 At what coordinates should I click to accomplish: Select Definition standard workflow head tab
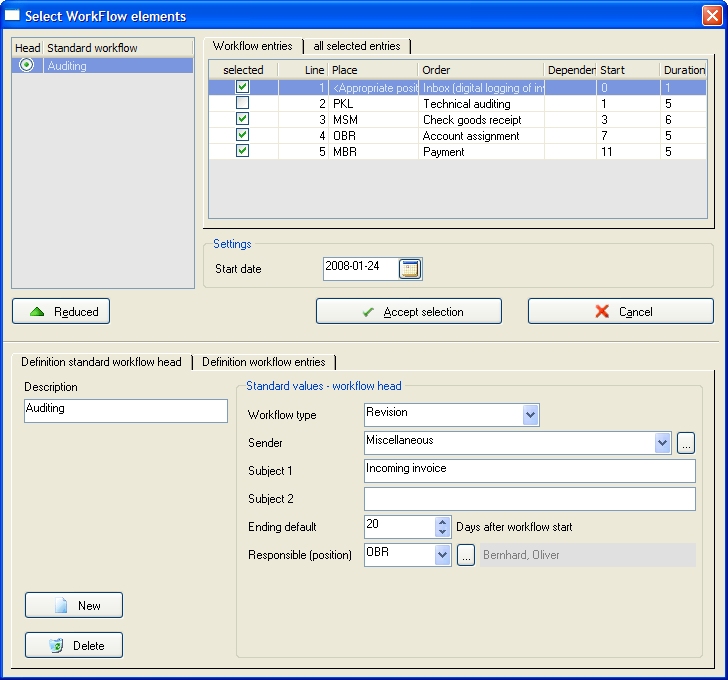pyautogui.click(x=101, y=362)
